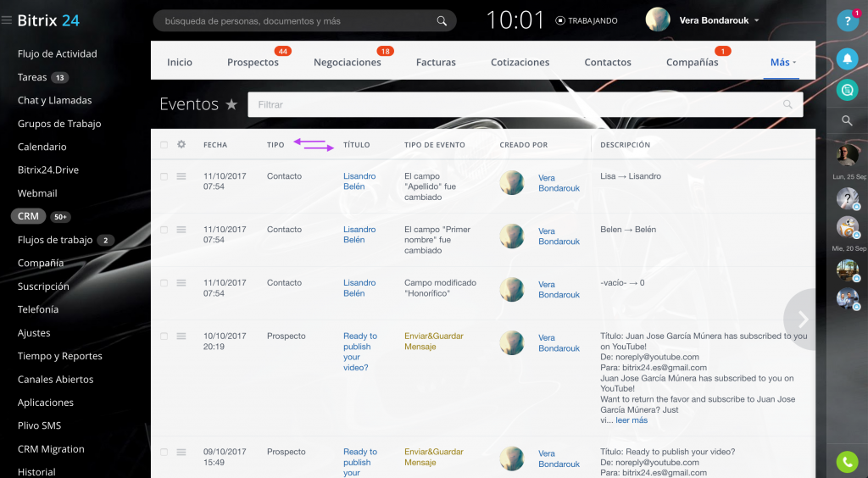Image resolution: width=868 pixels, height=478 pixels.
Task: Switch to the Inicio tab
Action: pyautogui.click(x=180, y=63)
